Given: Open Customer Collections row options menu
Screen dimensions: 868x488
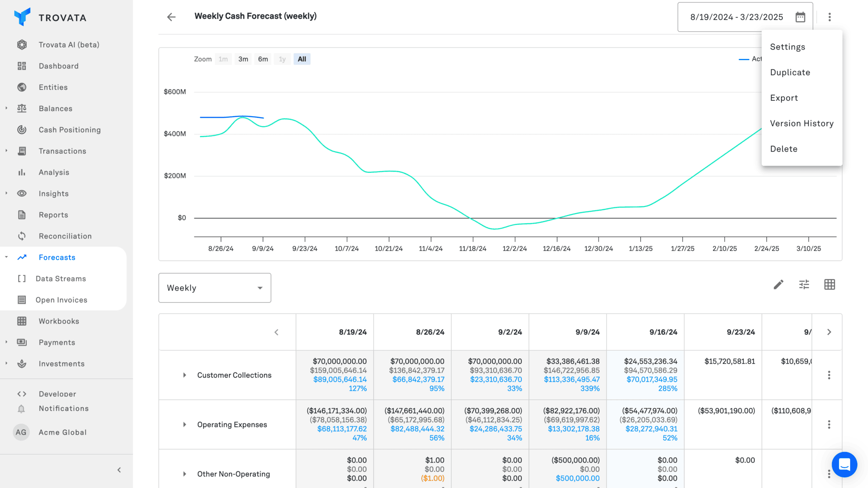Looking at the screenshot, I should pos(829,375).
